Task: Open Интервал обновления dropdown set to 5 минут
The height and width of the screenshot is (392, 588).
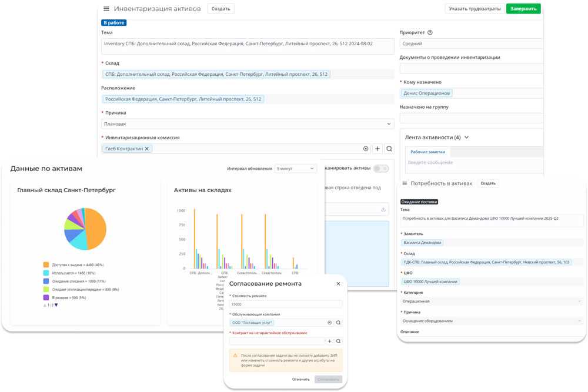Action: pyautogui.click(x=295, y=169)
